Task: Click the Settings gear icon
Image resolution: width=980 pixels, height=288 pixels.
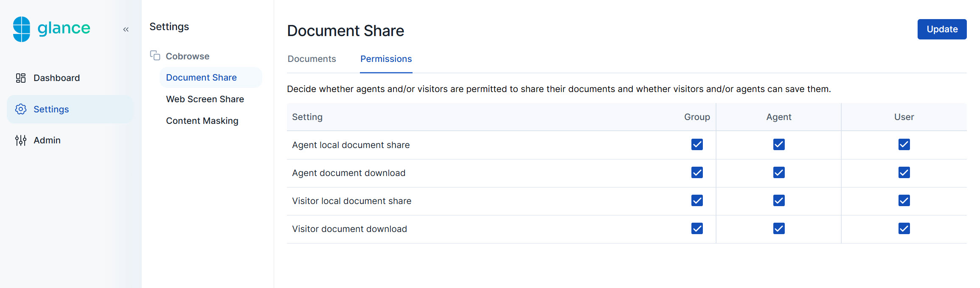Action: [x=21, y=109]
